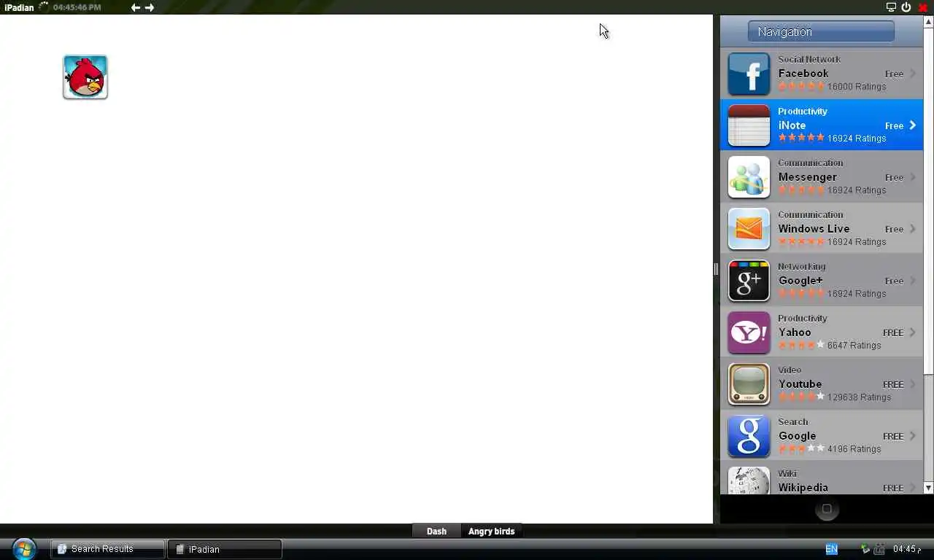Click Free price on iNote row
The height and width of the screenshot is (560, 934).
pos(894,125)
